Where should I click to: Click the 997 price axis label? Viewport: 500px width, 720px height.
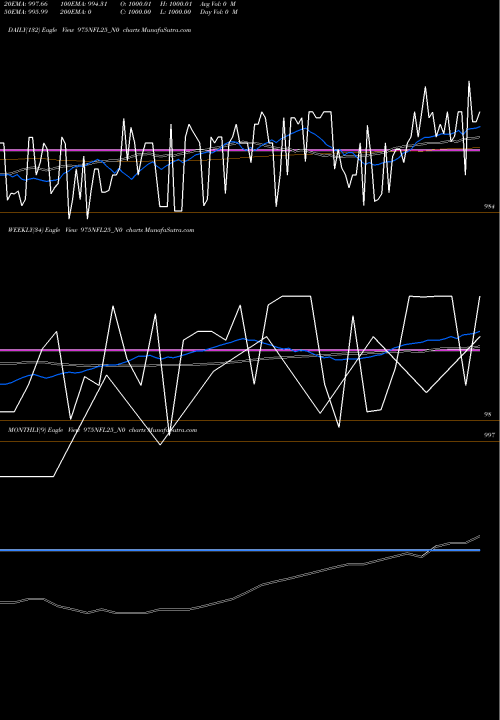489,435
